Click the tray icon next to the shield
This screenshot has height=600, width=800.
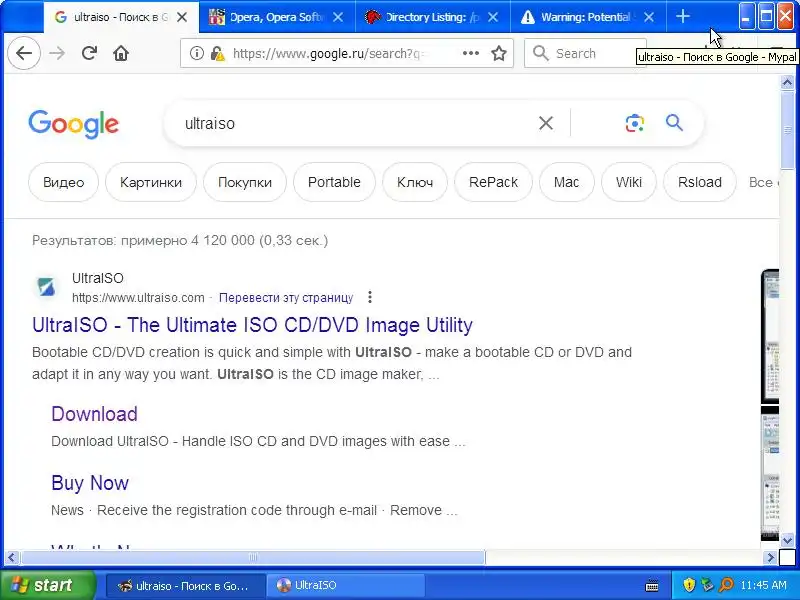pyautogui.click(x=707, y=585)
